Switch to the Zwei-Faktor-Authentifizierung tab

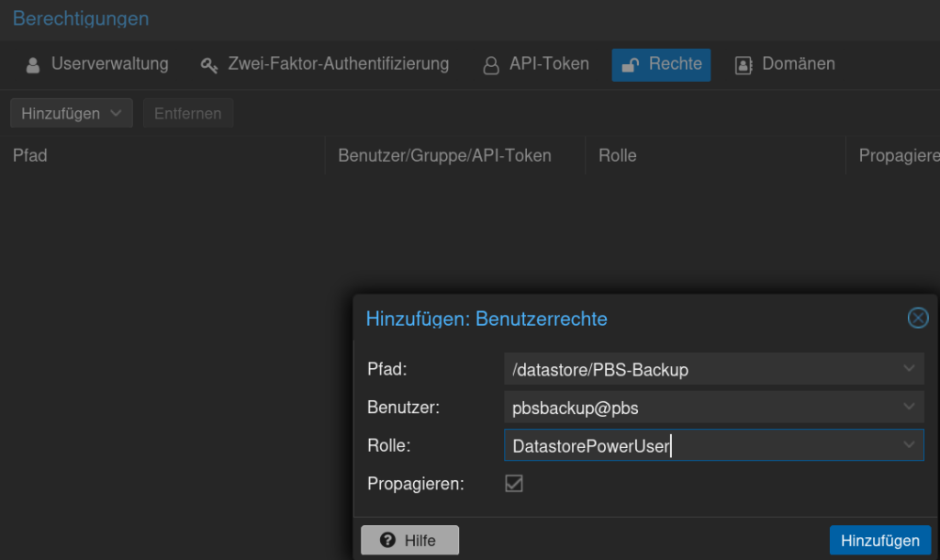pyautogui.click(x=338, y=64)
